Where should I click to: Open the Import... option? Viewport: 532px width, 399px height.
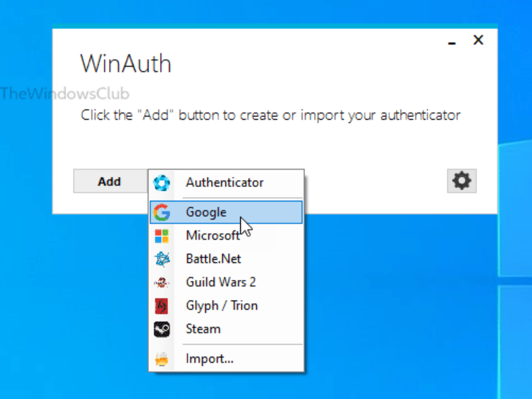coord(226,359)
